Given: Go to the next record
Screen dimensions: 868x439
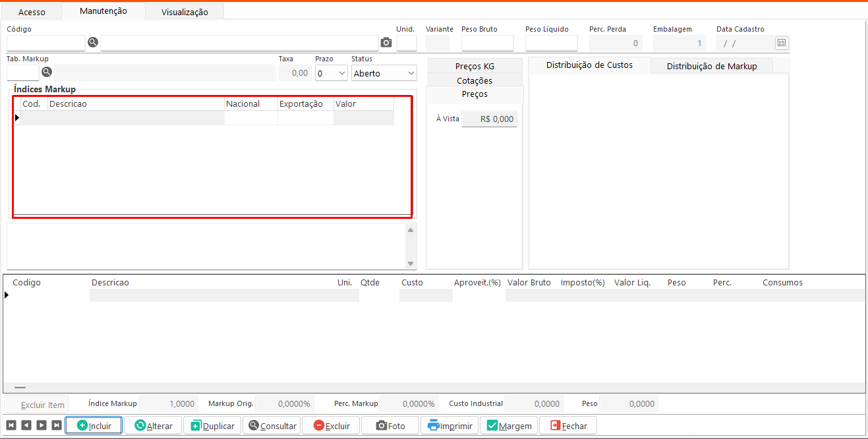Looking at the screenshot, I should 42,425.
